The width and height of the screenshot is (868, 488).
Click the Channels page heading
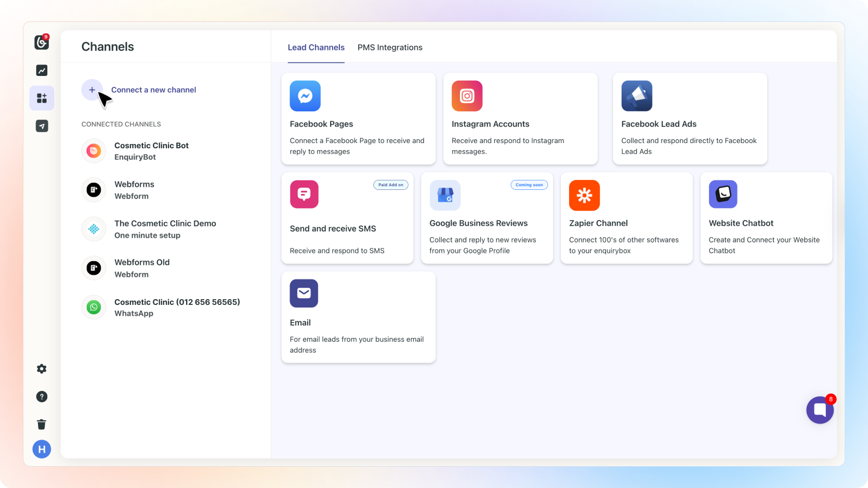pyautogui.click(x=108, y=47)
